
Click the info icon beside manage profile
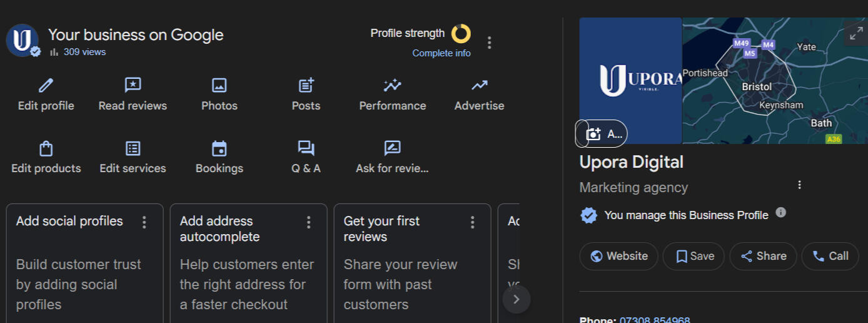[x=780, y=212]
